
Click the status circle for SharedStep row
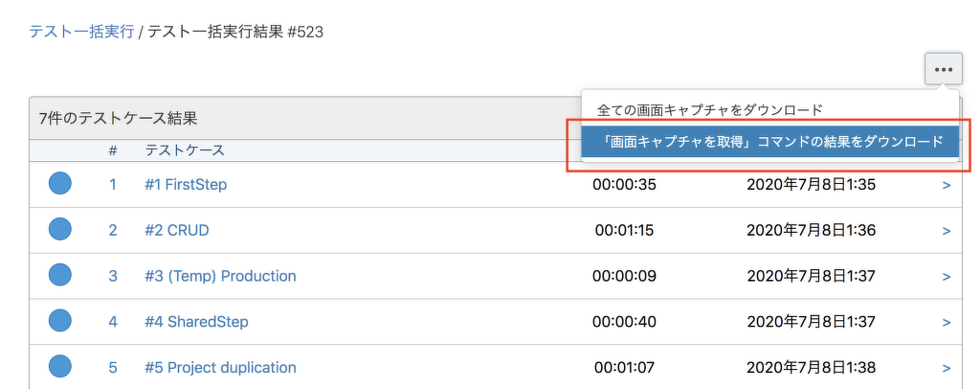(x=60, y=321)
